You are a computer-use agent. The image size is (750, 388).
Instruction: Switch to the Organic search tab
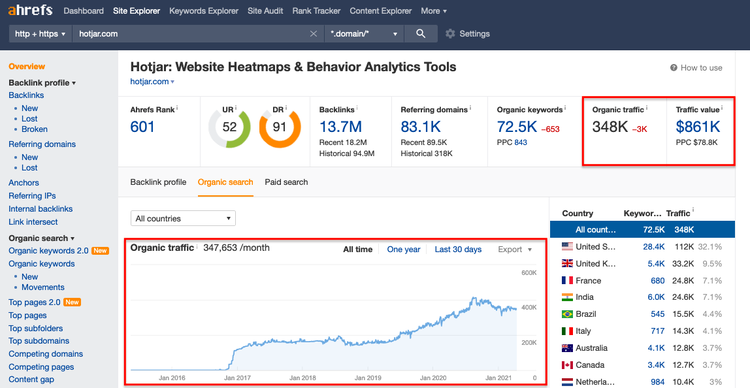tap(225, 182)
